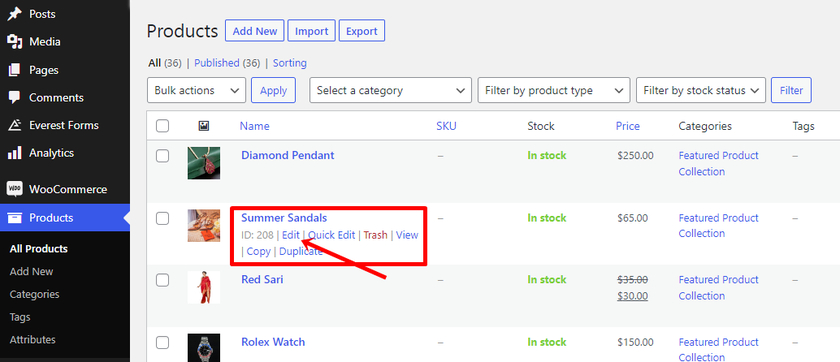Open Add New product submenu item
The width and height of the screenshot is (840, 362).
click(x=31, y=272)
